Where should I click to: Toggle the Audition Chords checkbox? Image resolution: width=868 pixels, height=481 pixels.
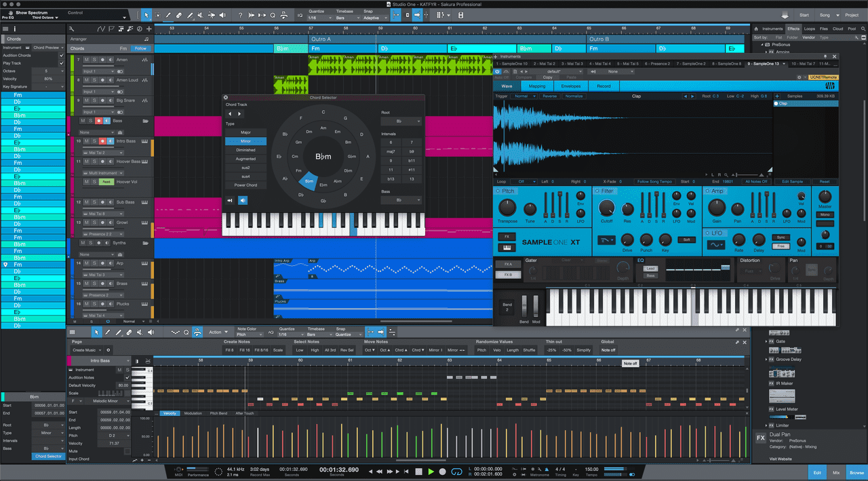(x=62, y=55)
